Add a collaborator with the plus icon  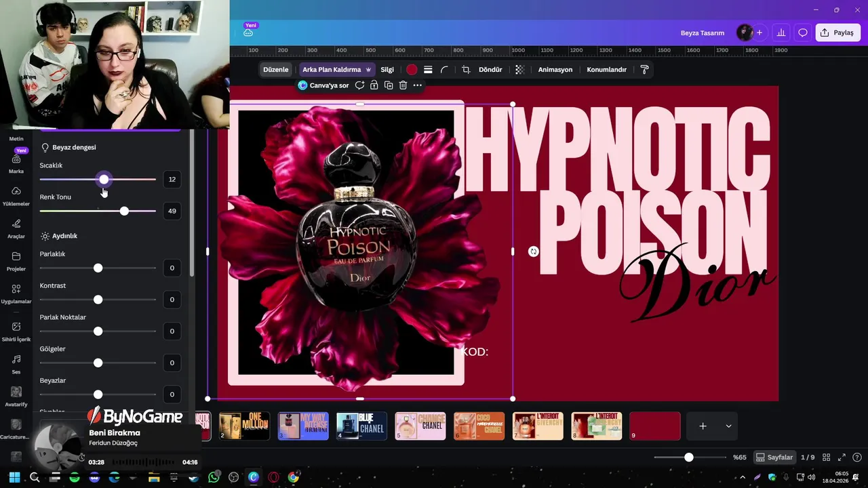[759, 33]
